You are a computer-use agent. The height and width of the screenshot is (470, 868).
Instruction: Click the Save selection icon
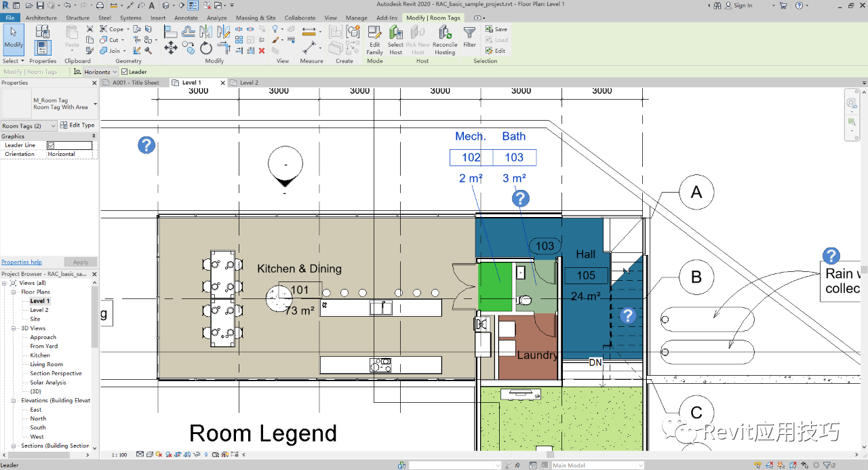496,29
